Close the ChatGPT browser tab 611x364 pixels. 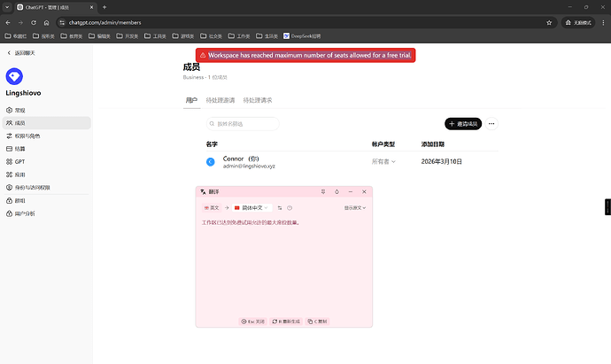(91, 7)
